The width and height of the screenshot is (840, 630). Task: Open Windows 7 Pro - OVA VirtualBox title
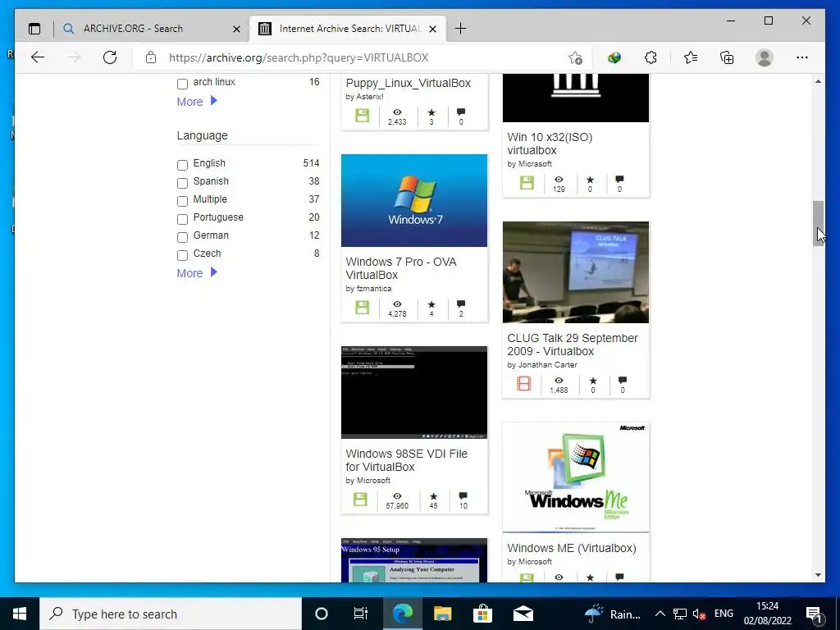pos(400,268)
